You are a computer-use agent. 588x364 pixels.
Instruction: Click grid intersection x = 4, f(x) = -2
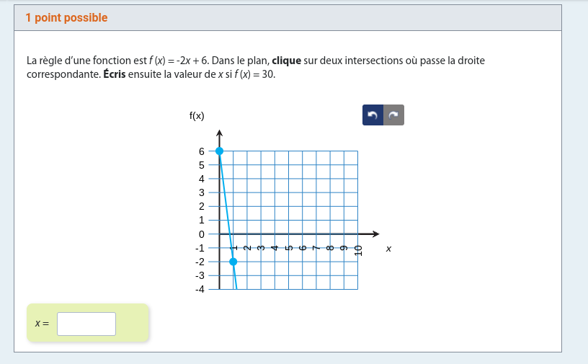tap(275, 262)
